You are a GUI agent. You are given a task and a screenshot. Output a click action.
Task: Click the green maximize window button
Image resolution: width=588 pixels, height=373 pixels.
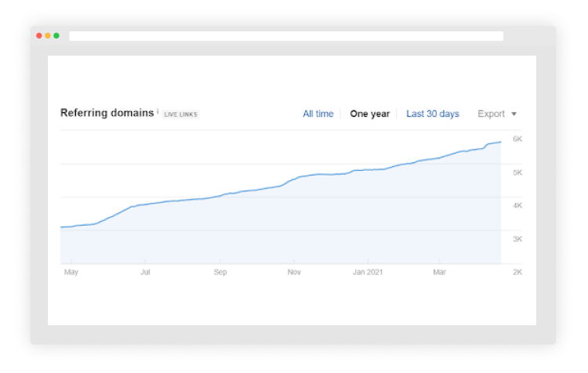56,36
